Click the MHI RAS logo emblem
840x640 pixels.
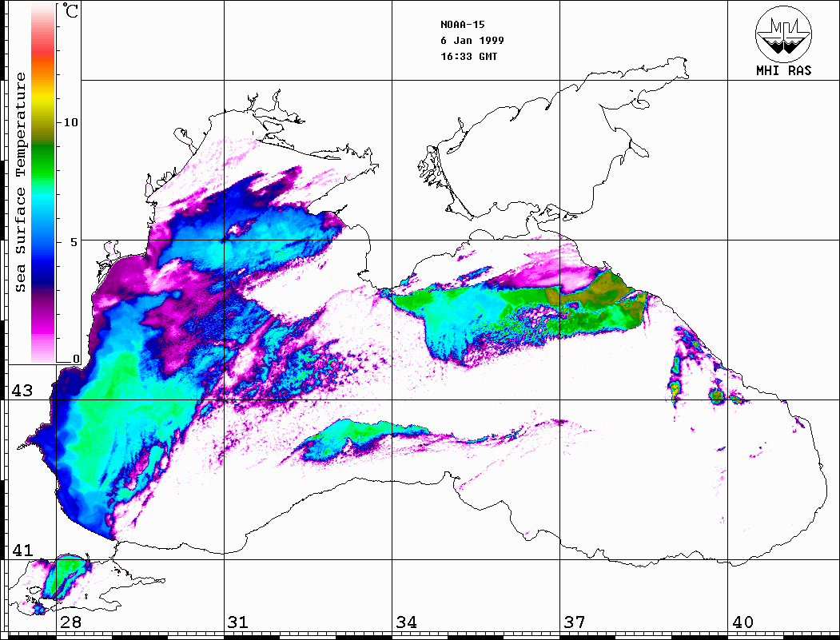783,34
